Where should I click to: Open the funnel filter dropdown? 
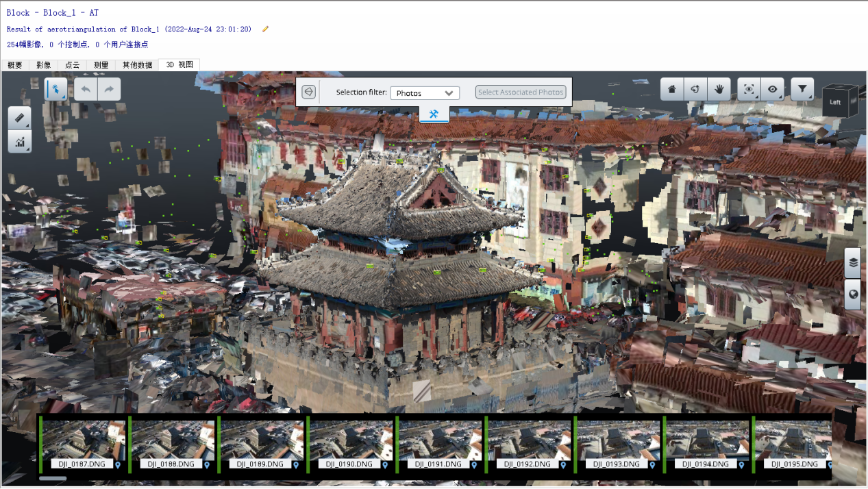coord(802,89)
